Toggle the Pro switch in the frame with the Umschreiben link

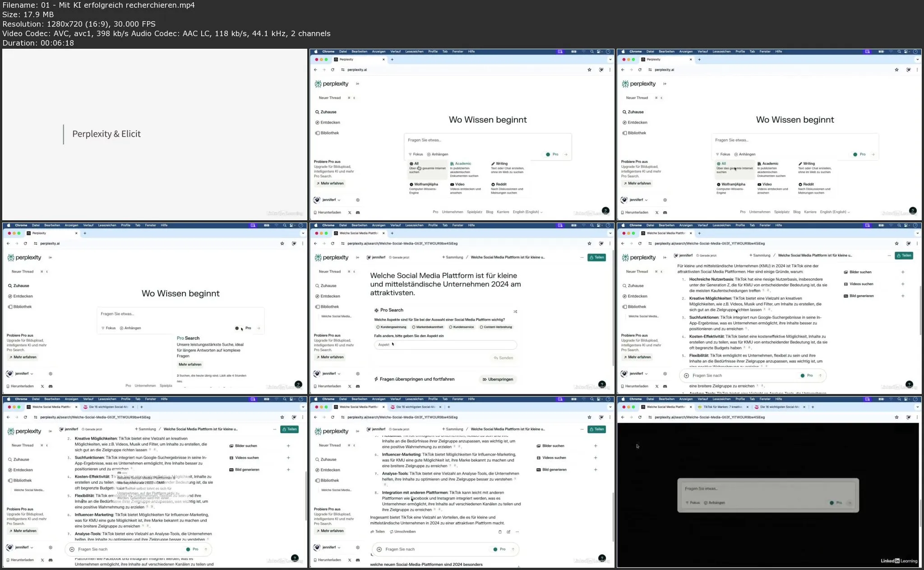coord(495,549)
